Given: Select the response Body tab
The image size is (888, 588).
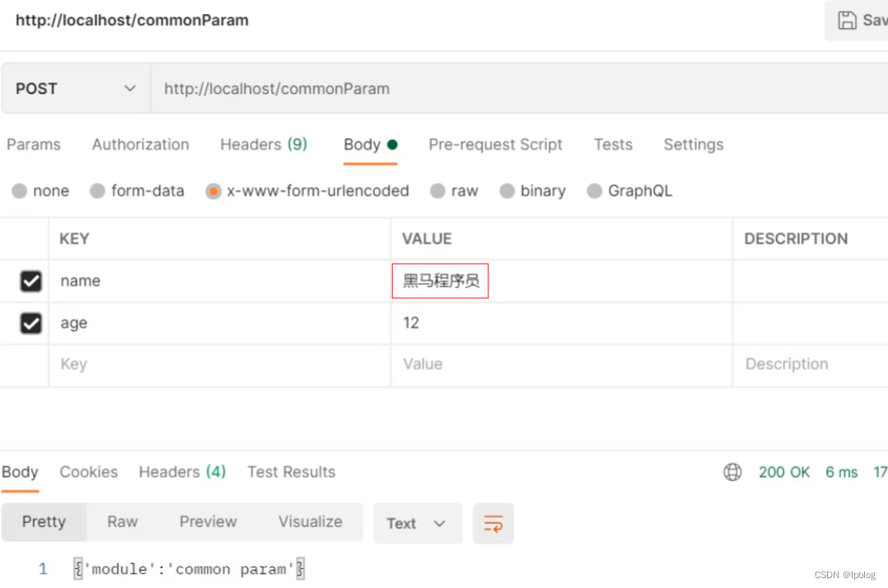Looking at the screenshot, I should point(20,472).
